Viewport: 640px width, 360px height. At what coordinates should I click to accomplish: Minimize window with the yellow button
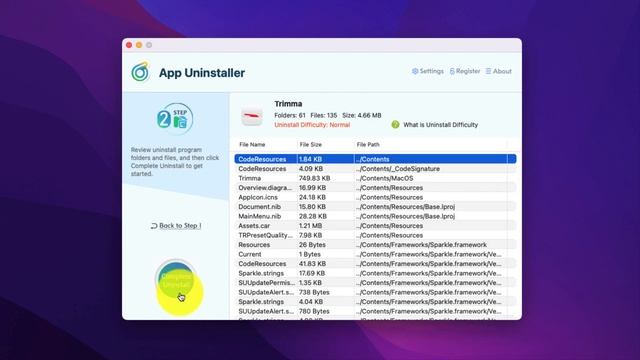[139, 45]
